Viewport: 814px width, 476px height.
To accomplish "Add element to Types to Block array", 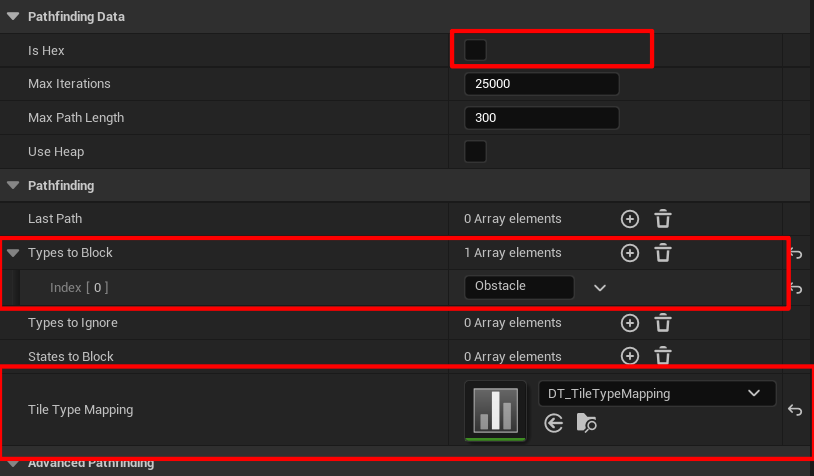I will point(629,253).
